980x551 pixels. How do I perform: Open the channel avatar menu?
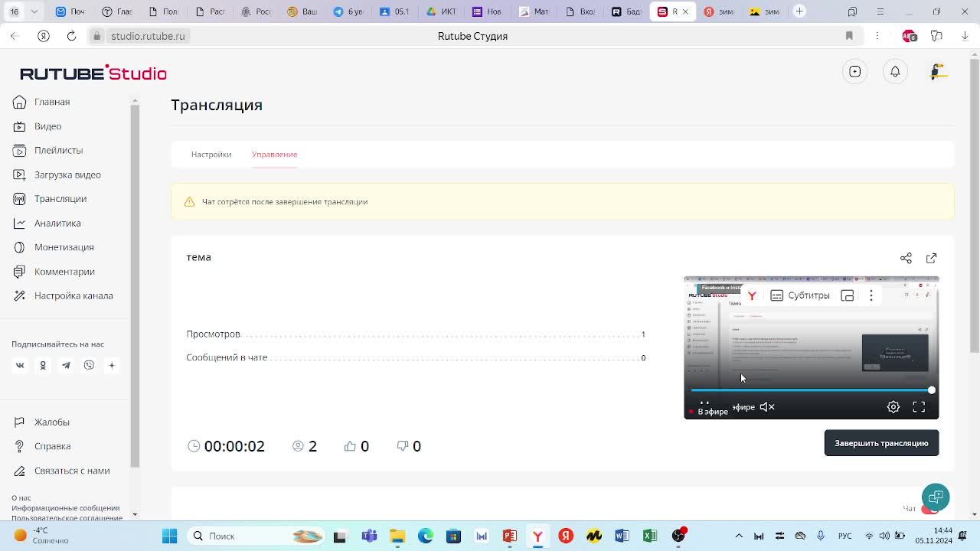(x=938, y=71)
